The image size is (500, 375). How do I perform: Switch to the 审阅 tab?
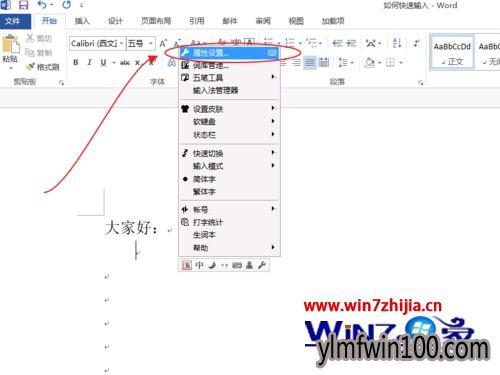pyautogui.click(x=263, y=21)
